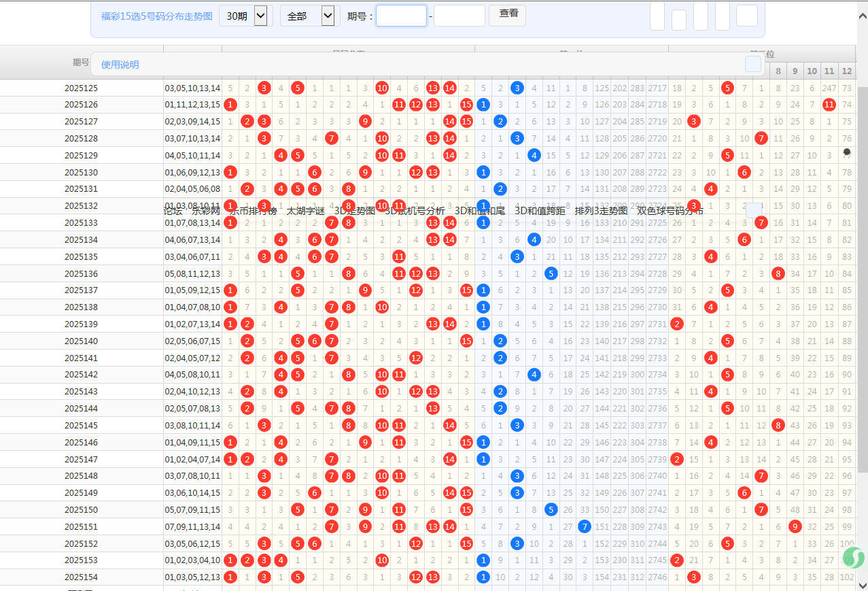Click period cell 2025147
868x591 pixels.
[x=82, y=459]
